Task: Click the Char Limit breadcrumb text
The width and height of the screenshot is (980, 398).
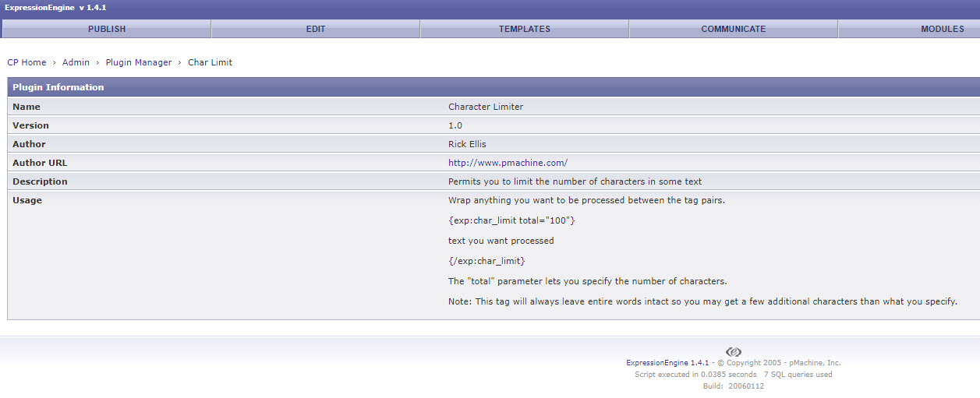Action: coord(210,62)
